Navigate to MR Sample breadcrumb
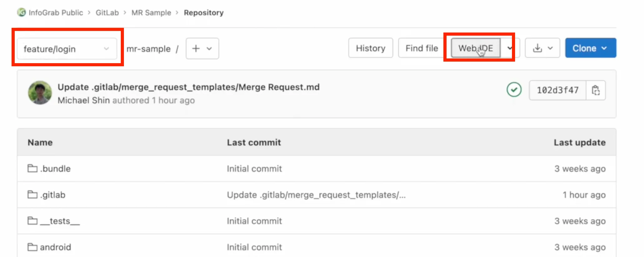Viewport: 644px width, 257px height. click(x=151, y=13)
